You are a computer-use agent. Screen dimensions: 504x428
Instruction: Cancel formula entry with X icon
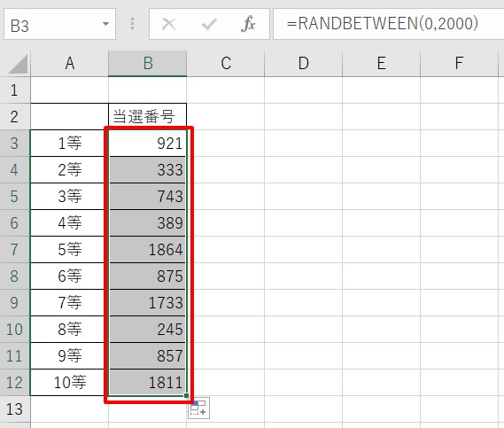pos(169,24)
